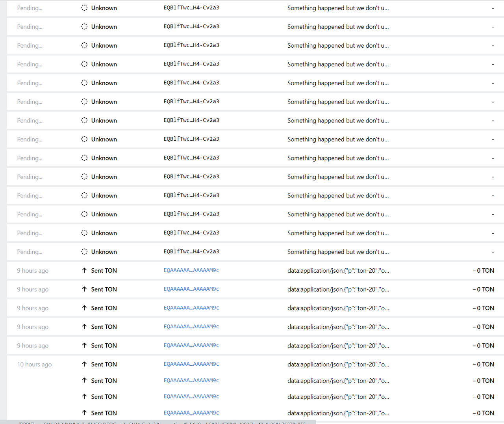Open the JSON comment in the "10 hours ago" row
Viewport: 504px width, 424px height.
point(338,364)
